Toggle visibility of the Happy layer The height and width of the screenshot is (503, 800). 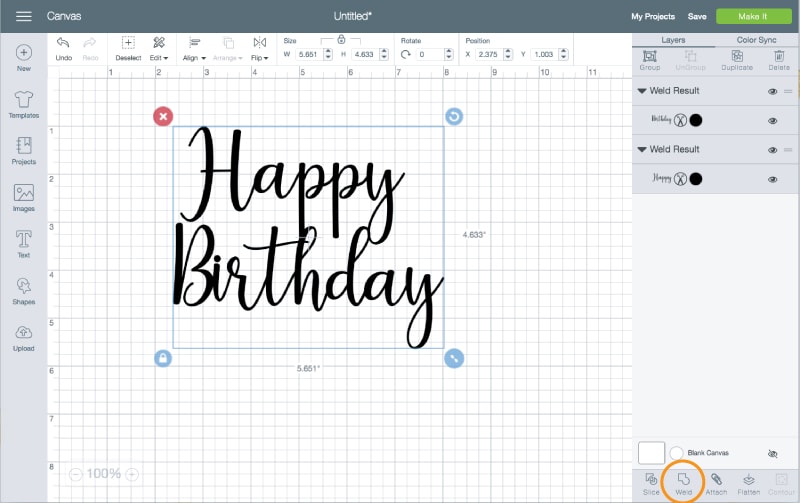(x=773, y=179)
